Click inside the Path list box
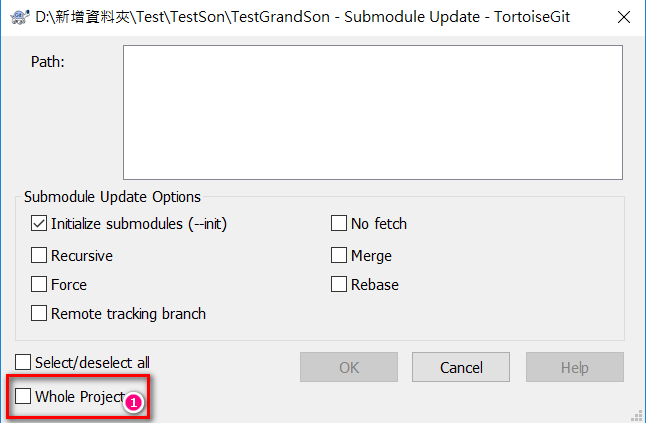 coord(373,112)
